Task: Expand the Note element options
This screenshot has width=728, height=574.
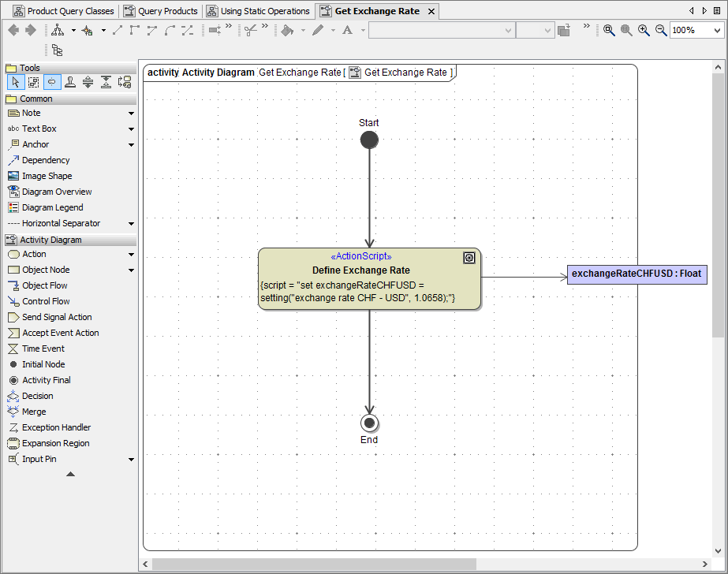Action: [131, 113]
